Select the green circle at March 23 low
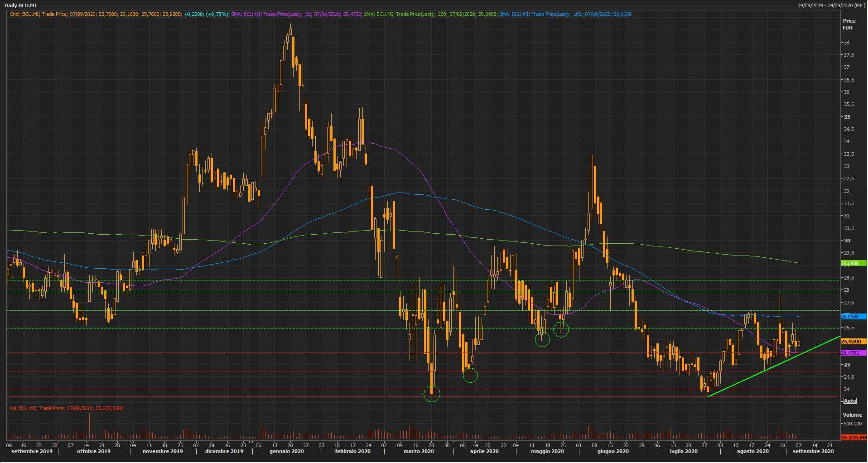Image resolution: width=868 pixels, height=463 pixels. tap(432, 394)
